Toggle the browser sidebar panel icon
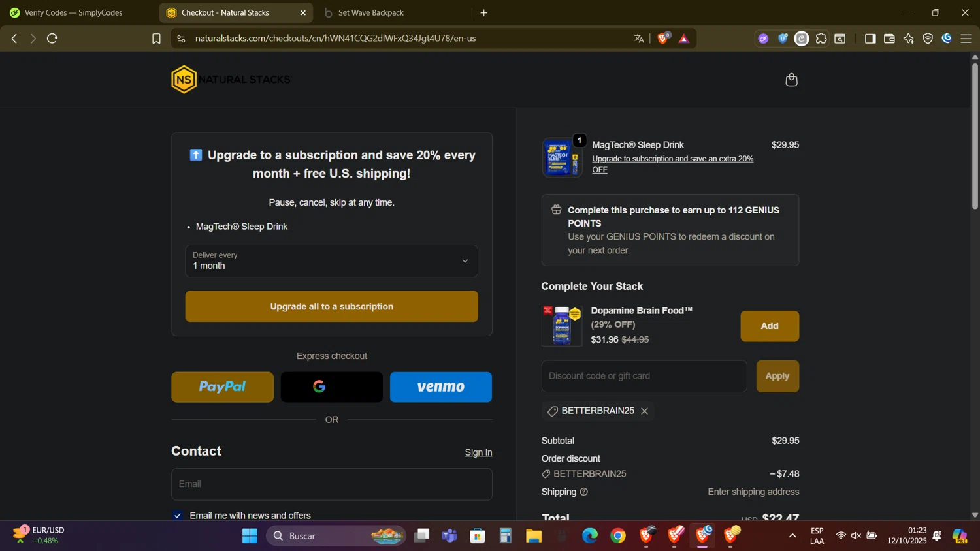 [870, 39]
